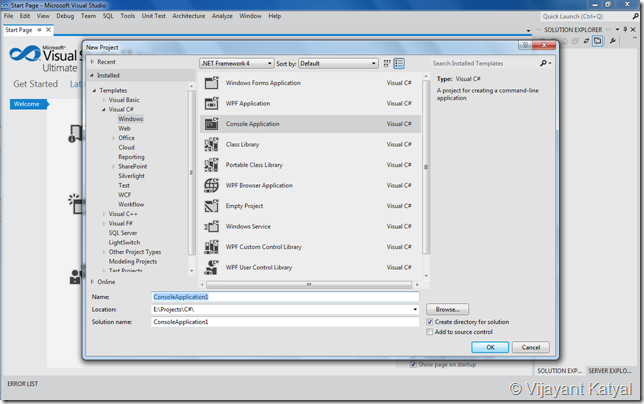Click the Solution name input field
The height and width of the screenshot is (404, 644).
click(285, 322)
